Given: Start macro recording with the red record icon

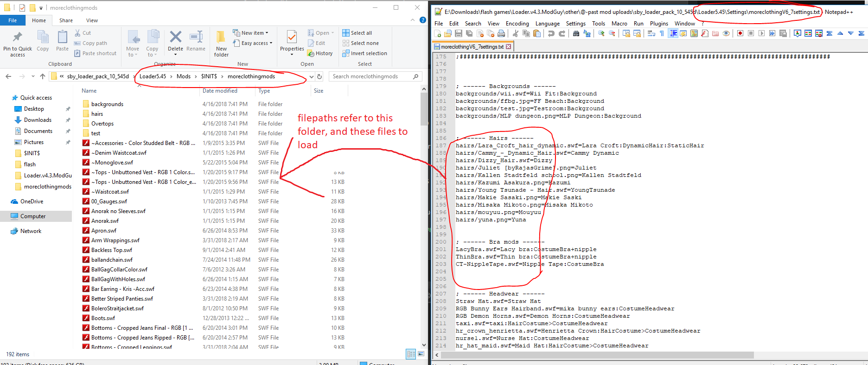Looking at the screenshot, I should [740, 33].
